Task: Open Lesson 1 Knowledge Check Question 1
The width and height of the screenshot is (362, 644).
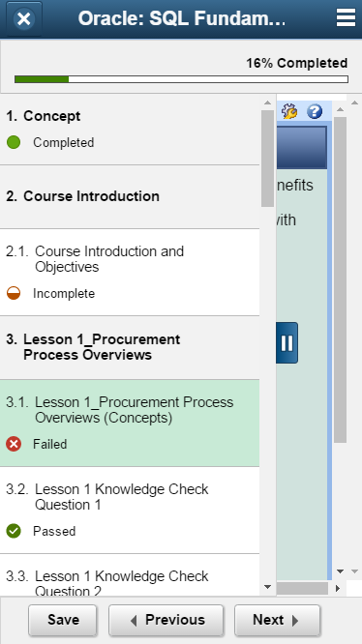Action: click(130, 511)
